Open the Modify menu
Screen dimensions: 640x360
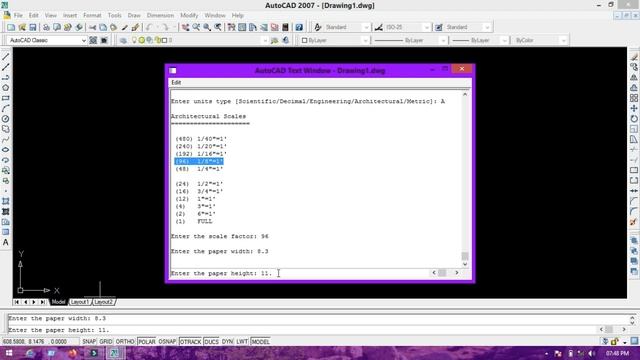tap(189, 16)
